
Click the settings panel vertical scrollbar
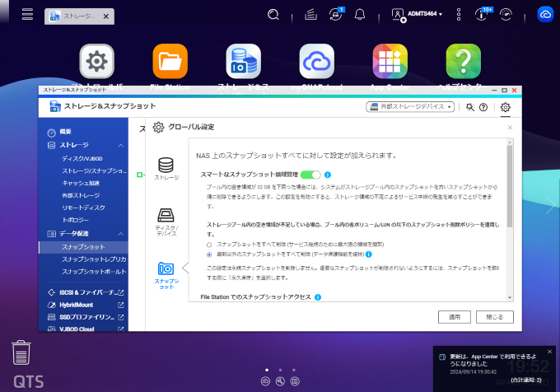(510, 185)
